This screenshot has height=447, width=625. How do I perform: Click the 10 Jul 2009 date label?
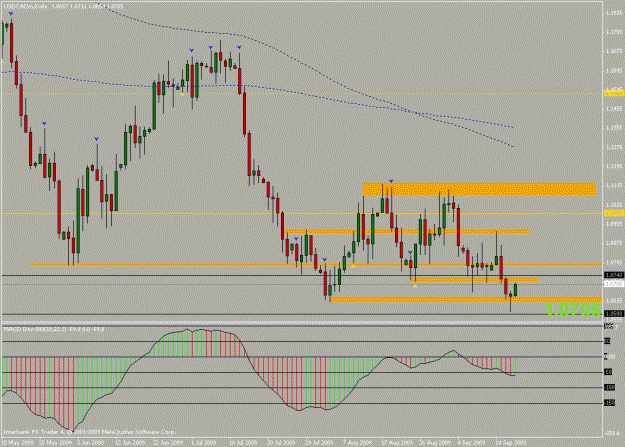tap(243, 443)
